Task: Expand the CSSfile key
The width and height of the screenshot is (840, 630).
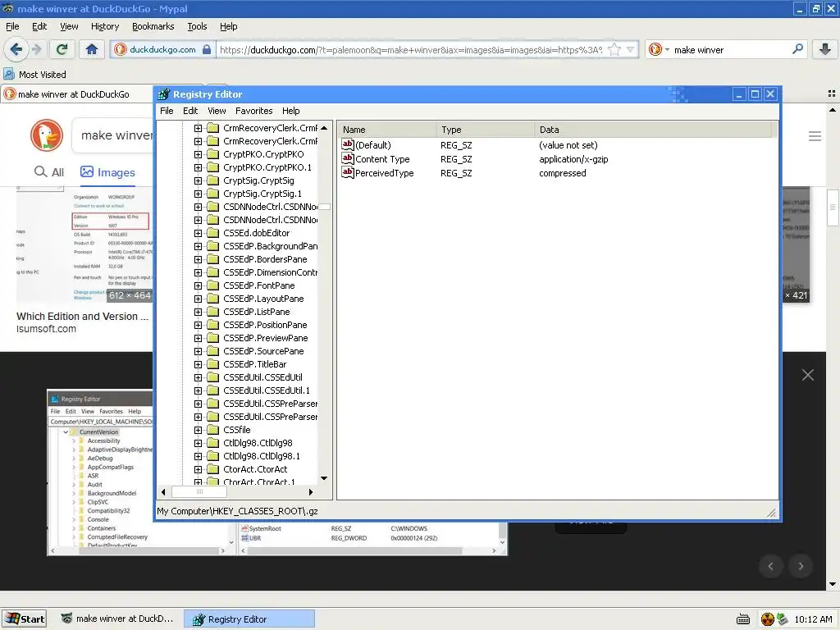Action: point(198,430)
